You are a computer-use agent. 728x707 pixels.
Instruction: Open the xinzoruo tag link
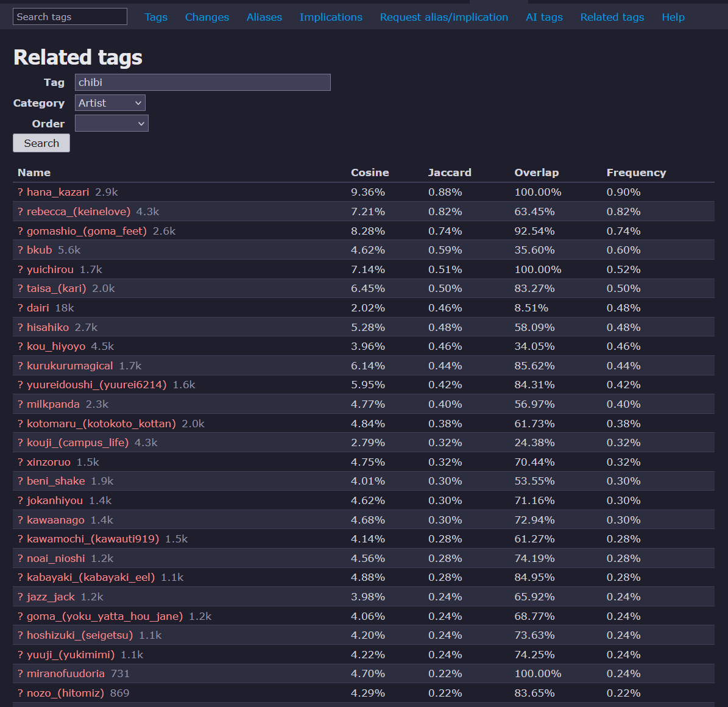49,462
